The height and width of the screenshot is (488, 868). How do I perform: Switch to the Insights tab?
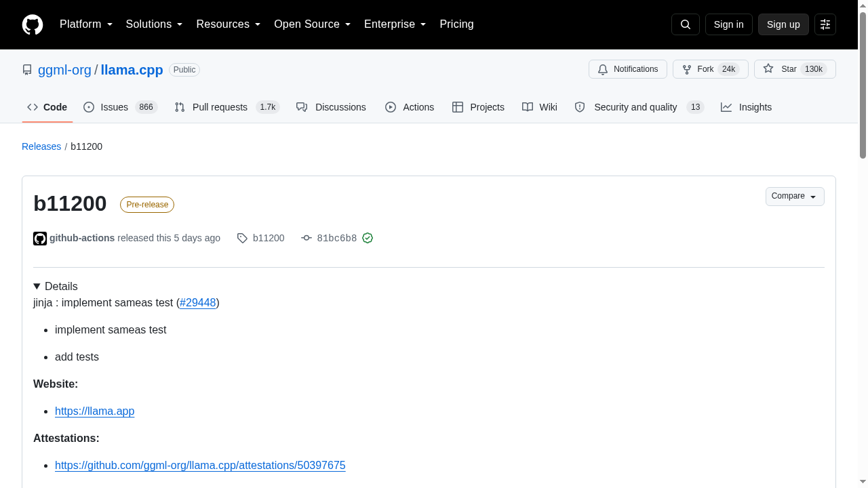(x=746, y=107)
